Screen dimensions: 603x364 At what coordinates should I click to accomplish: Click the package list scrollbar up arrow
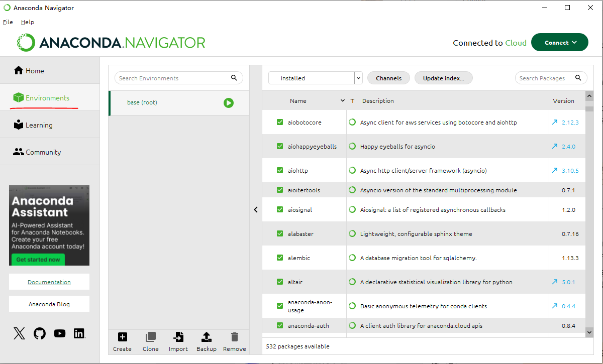(589, 95)
